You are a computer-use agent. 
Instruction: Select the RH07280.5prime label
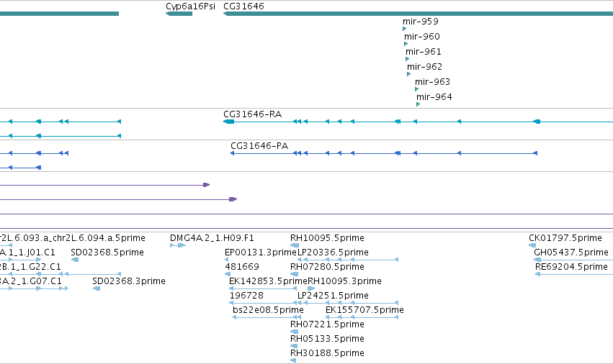(x=327, y=267)
